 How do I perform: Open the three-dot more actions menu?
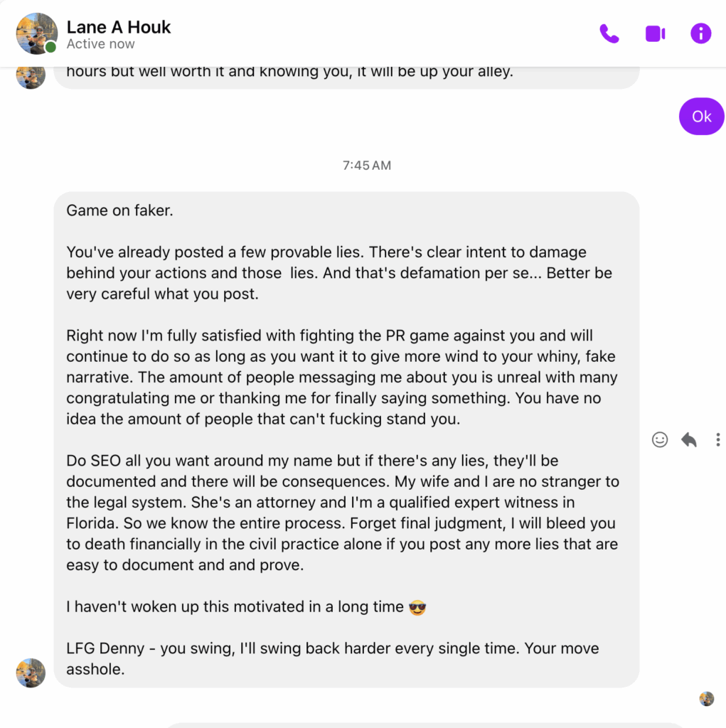[x=717, y=439]
